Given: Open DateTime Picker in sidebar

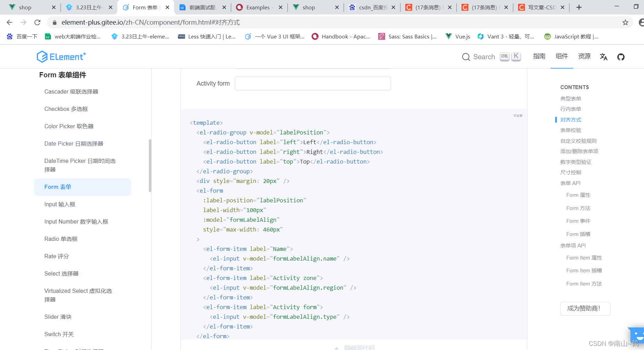Looking at the screenshot, I should [80, 165].
